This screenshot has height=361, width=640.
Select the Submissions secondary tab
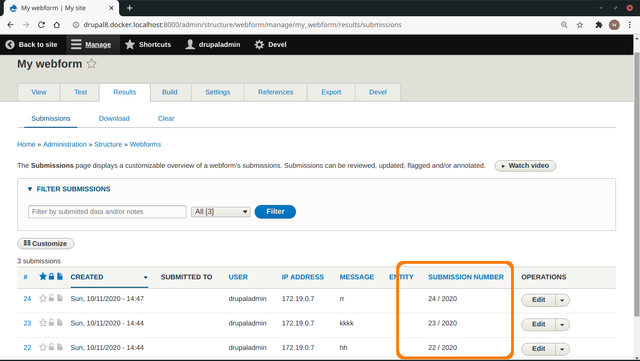pos(51,118)
